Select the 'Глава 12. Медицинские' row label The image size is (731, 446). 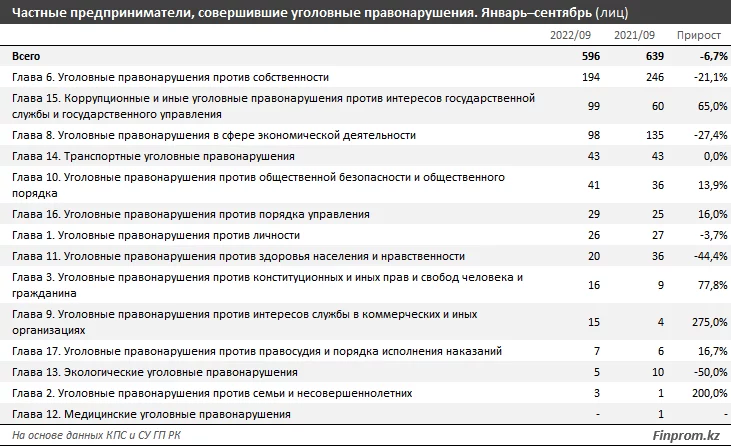pyautogui.click(x=151, y=414)
